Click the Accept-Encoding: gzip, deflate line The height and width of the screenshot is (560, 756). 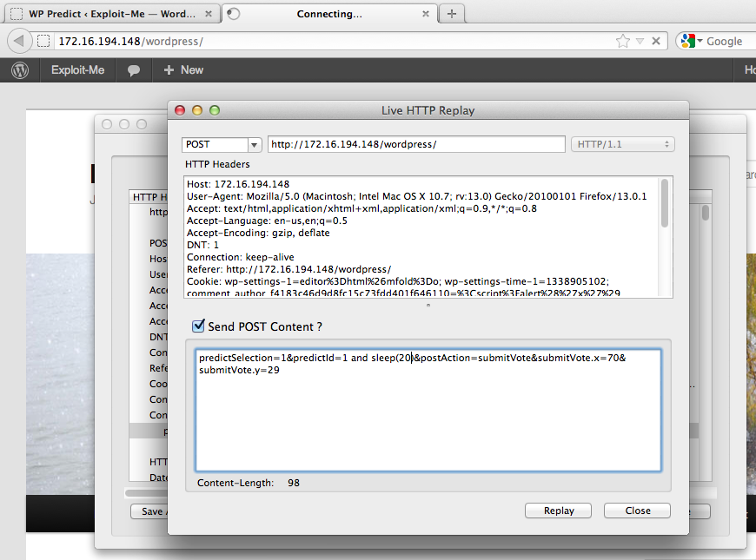(258, 233)
